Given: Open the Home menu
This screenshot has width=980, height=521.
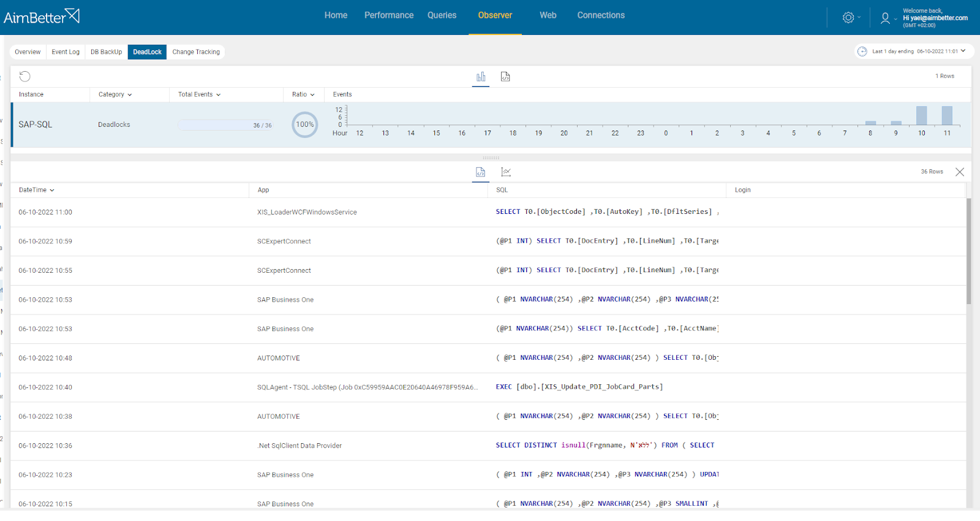Looking at the screenshot, I should 336,15.
